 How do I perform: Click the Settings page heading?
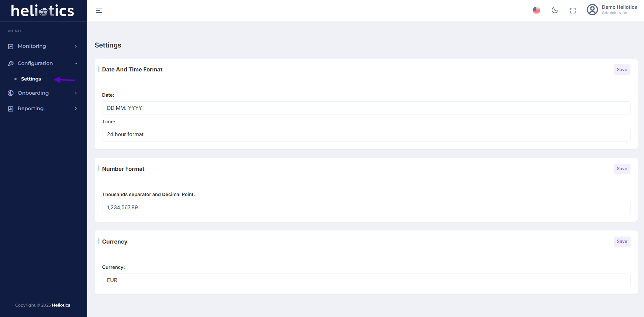coord(108,45)
